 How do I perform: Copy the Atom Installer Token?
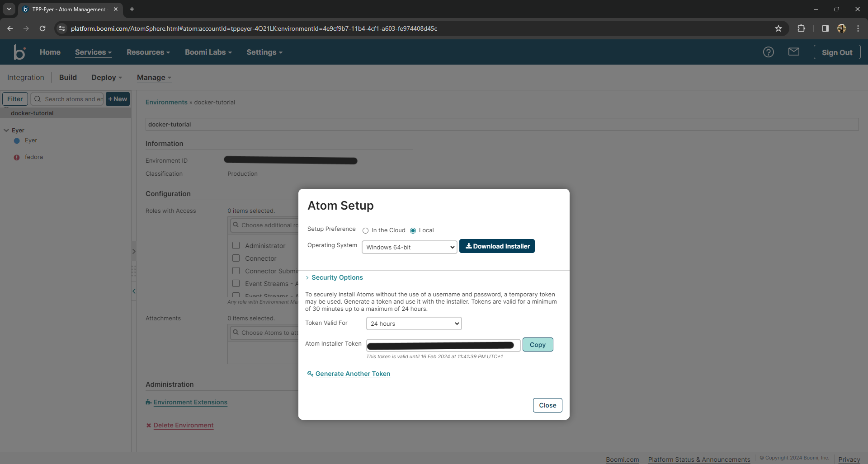coord(538,344)
